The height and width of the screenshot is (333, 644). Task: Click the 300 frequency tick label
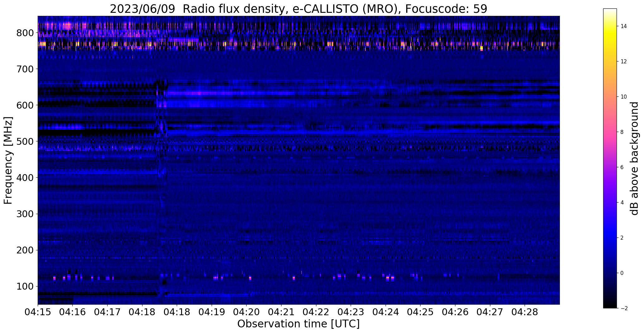click(x=25, y=214)
